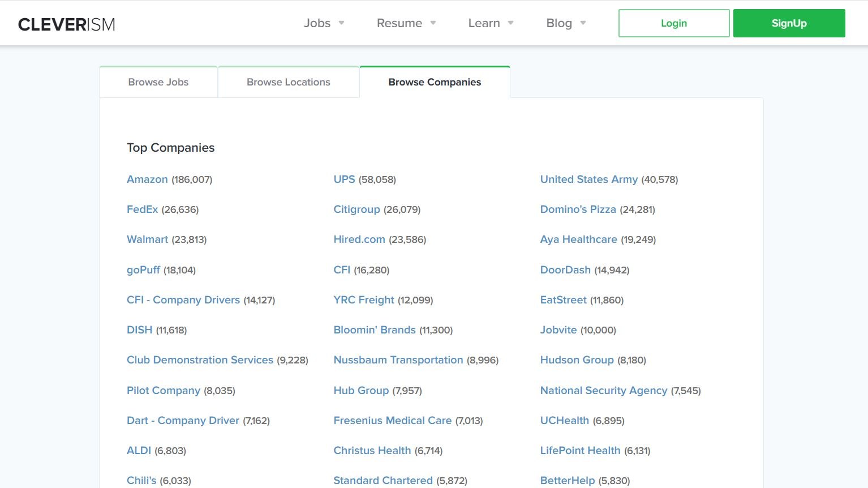Select the Browse Companies tab
This screenshot has height=488, width=868.
pyautogui.click(x=435, y=82)
